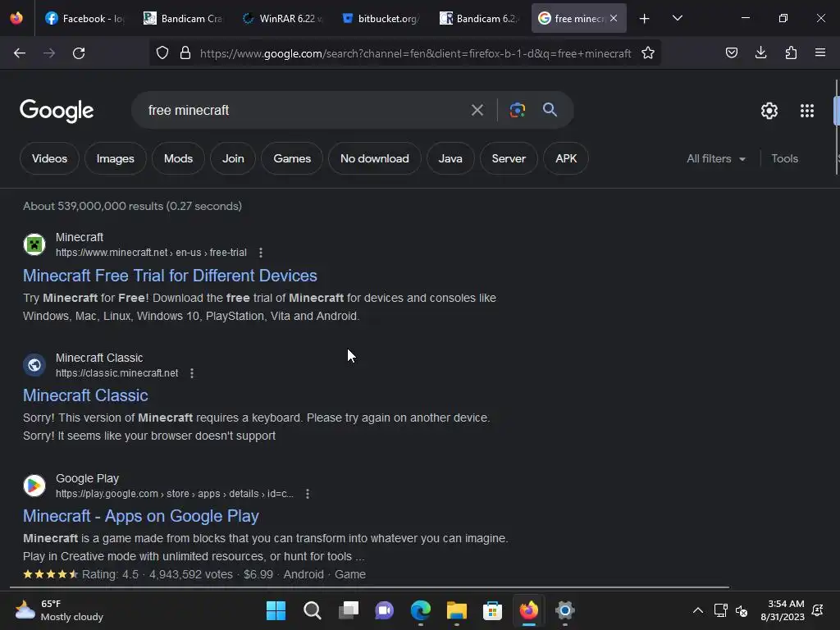Open Microsoft Store from taskbar
Screen dimensions: 840x630
tap(492, 610)
